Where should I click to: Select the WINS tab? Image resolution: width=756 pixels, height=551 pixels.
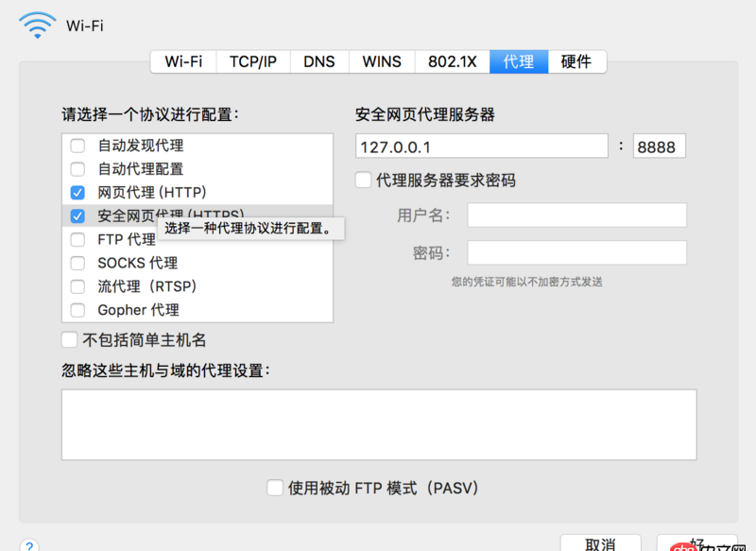click(x=381, y=61)
